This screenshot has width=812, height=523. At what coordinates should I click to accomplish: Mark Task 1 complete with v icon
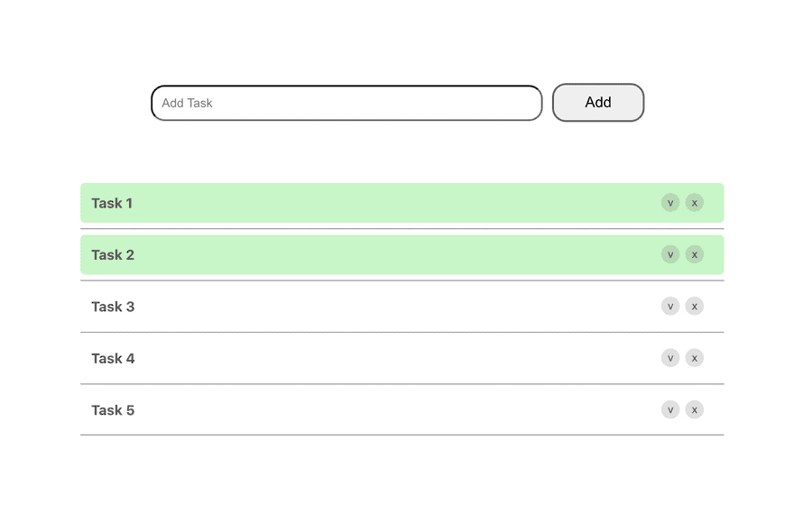[670, 203]
